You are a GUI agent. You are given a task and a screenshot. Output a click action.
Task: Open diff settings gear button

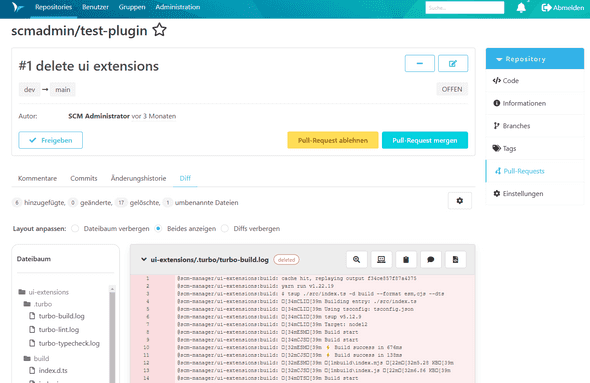point(459,201)
